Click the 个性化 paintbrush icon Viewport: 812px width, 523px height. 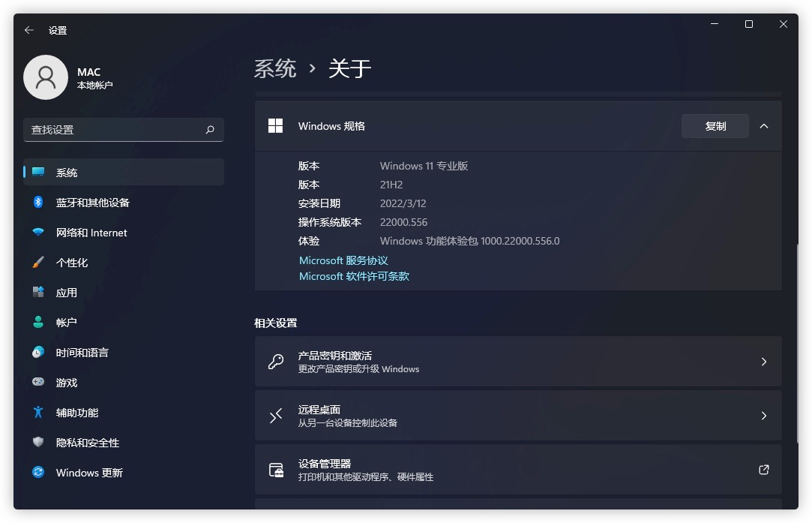coord(38,263)
